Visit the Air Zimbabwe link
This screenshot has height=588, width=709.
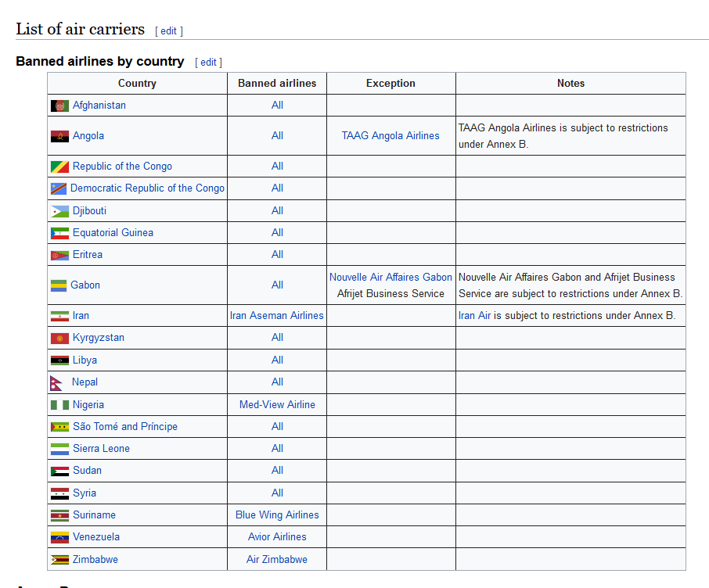pyautogui.click(x=277, y=560)
